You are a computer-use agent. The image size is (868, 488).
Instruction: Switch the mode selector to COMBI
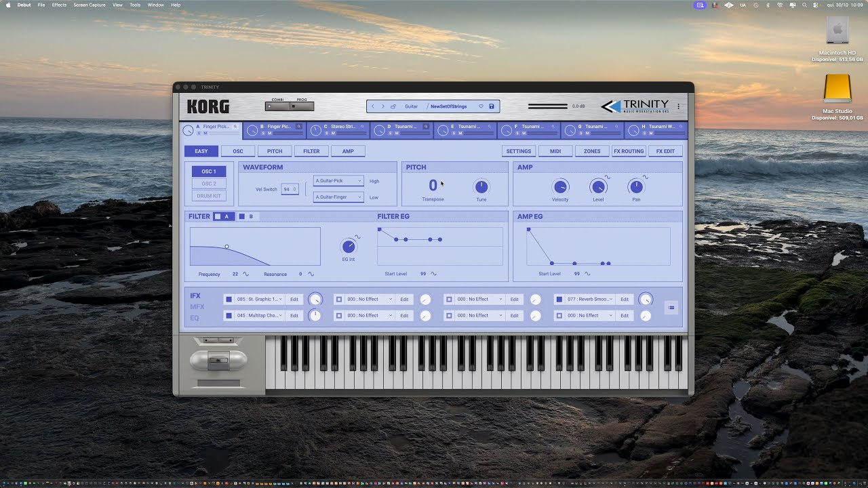click(x=277, y=106)
